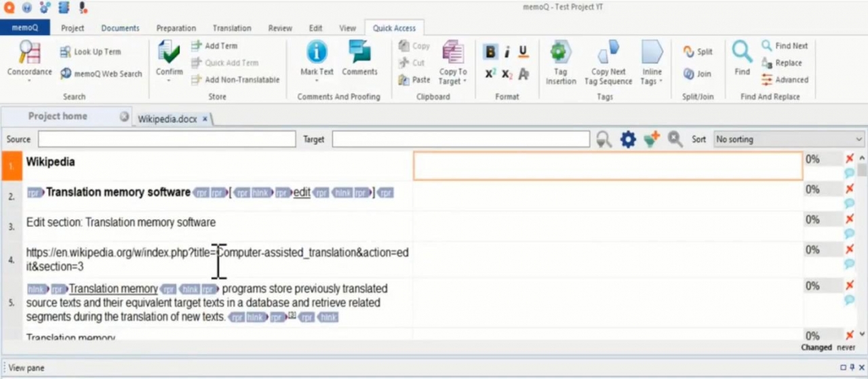The height and width of the screenshot is (379, 868).
Task: Open the Sort dropdown
Action: click(789, 140)
